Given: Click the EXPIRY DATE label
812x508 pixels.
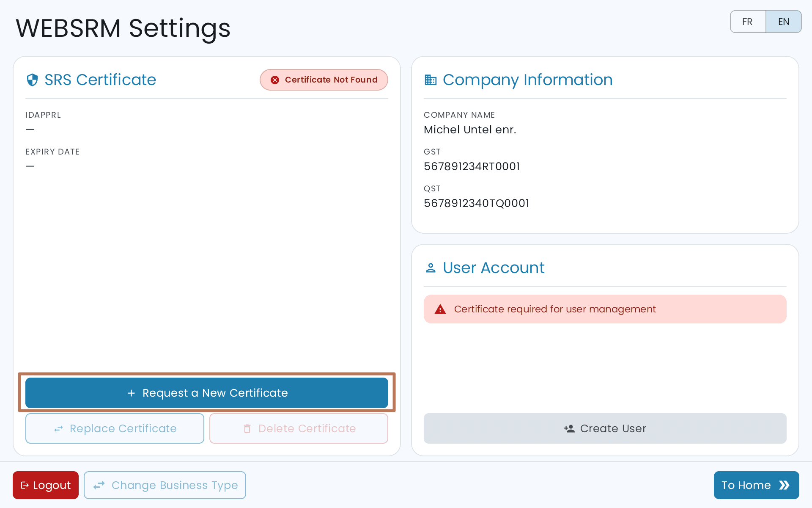Looking at the screenshot, I should pyautogui.click(x=52, y=152).
